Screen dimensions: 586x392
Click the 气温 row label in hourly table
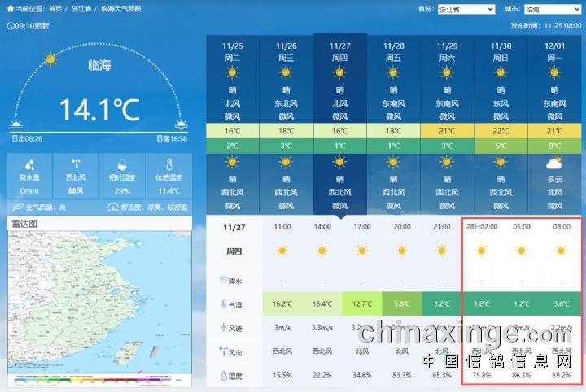coord(234,304)
